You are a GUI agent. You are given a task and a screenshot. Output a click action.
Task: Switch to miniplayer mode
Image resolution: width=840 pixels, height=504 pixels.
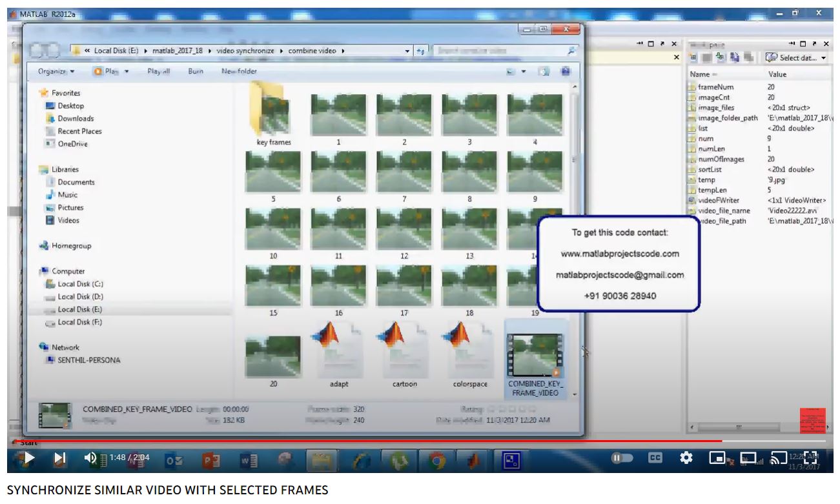pos(717,458)
